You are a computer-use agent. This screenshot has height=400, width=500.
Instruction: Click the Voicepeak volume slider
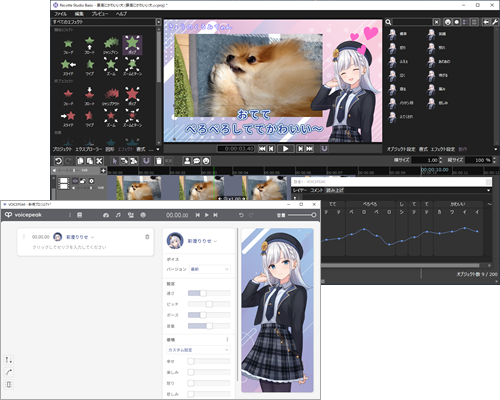(x=302, y=215)
